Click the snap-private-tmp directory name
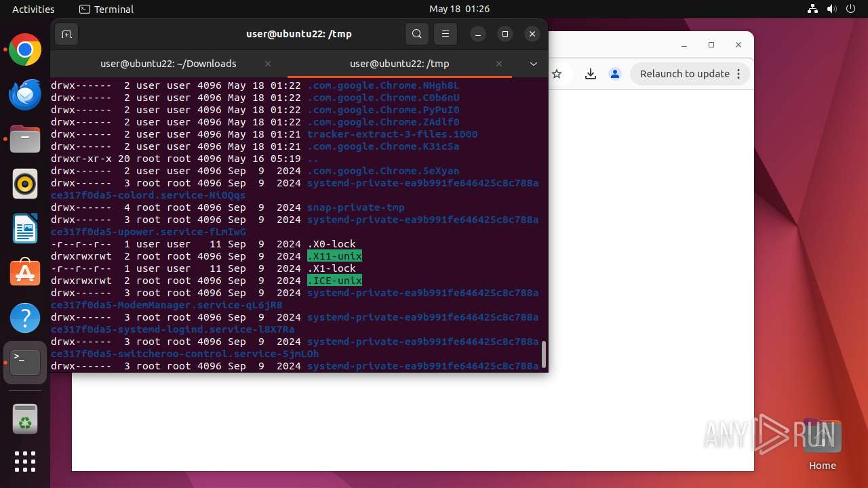This screenshot has width=868, height=488. coord(356,207)
